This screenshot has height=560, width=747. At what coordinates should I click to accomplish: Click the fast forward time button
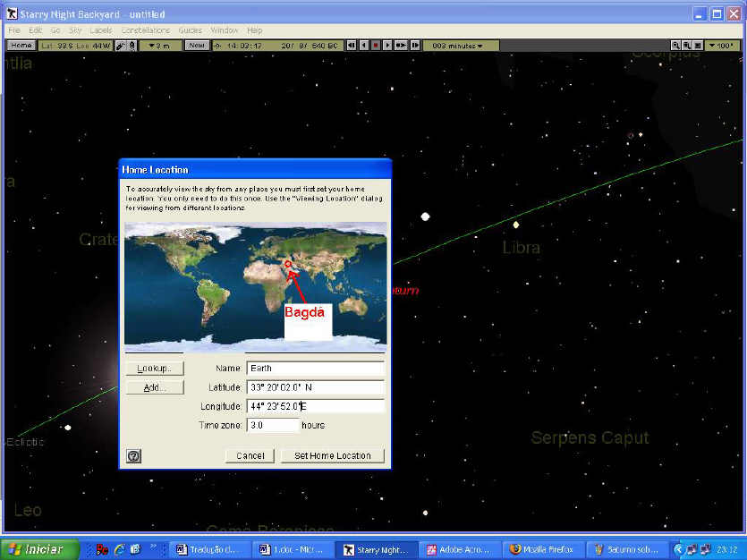(401, 46)
